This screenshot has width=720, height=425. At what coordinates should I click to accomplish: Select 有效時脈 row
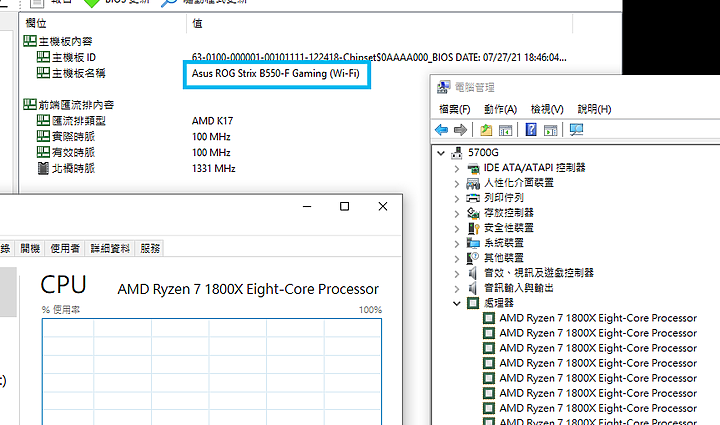[x=73, y=152]
